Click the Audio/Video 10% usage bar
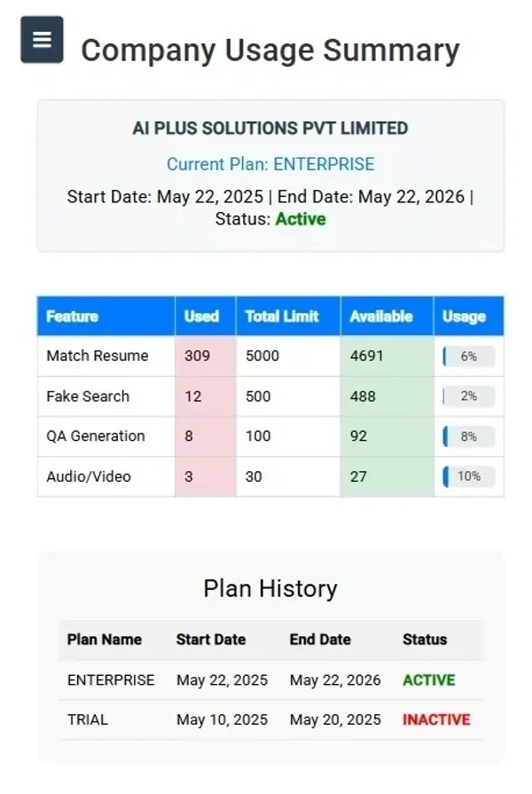The height and width of the screenshot is (794, 532). pyautogui.click(x=469, y=476)
